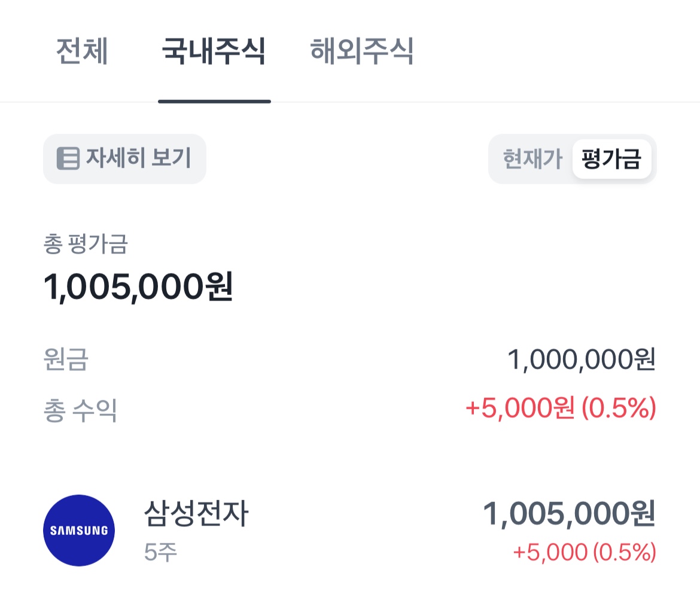The image size is (700, 609).
Task: Click the 1,000,000원 principal amount
Action: 581,360
